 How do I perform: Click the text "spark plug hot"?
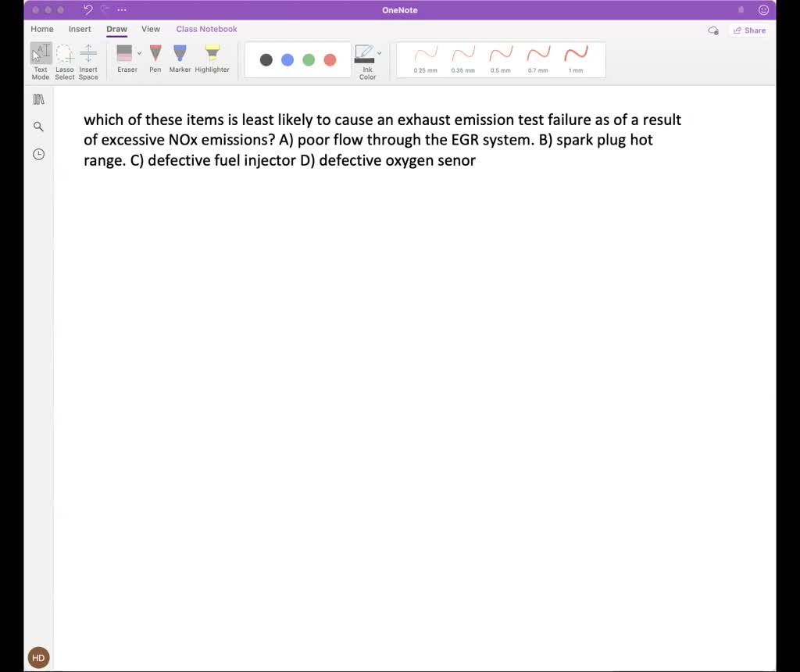pyautogui.click(x=605, y=140)
